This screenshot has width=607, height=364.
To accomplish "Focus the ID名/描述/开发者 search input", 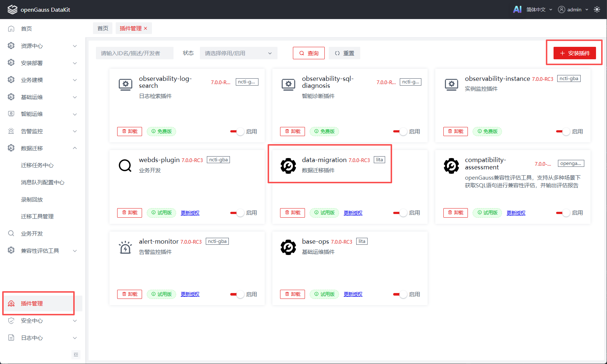I will pos(135,53).
